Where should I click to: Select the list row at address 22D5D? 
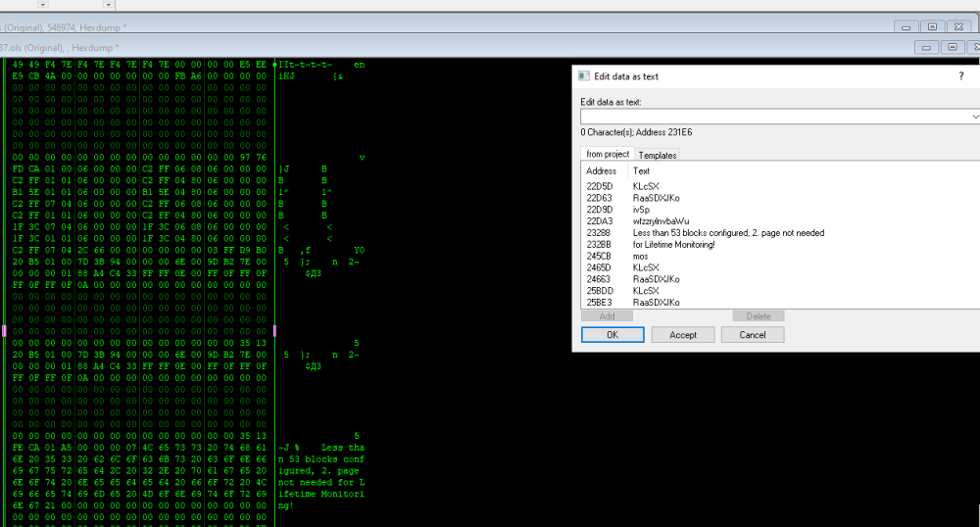781,186
